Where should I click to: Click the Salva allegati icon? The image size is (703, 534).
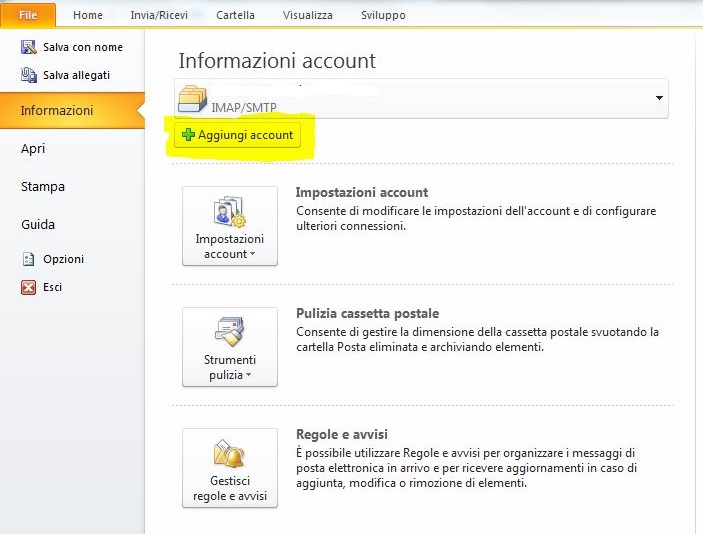click(x=29, y=75)
